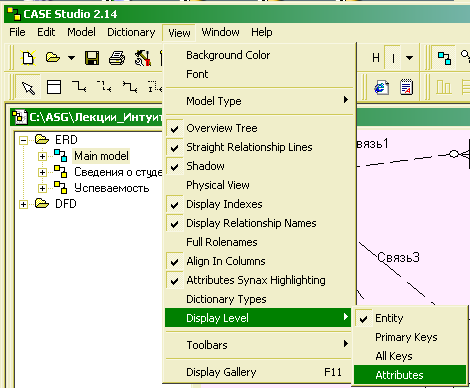Viewport: 470px width, 388px height.
Task: Toggle Align In Columns
Action: [259, 261]
